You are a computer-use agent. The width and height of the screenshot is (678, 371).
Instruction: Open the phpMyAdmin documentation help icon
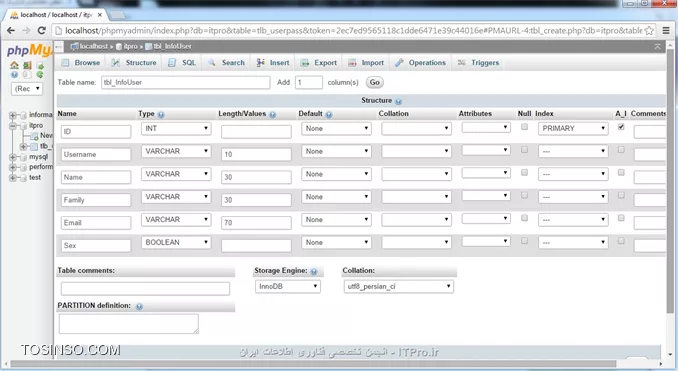point(14,74)
